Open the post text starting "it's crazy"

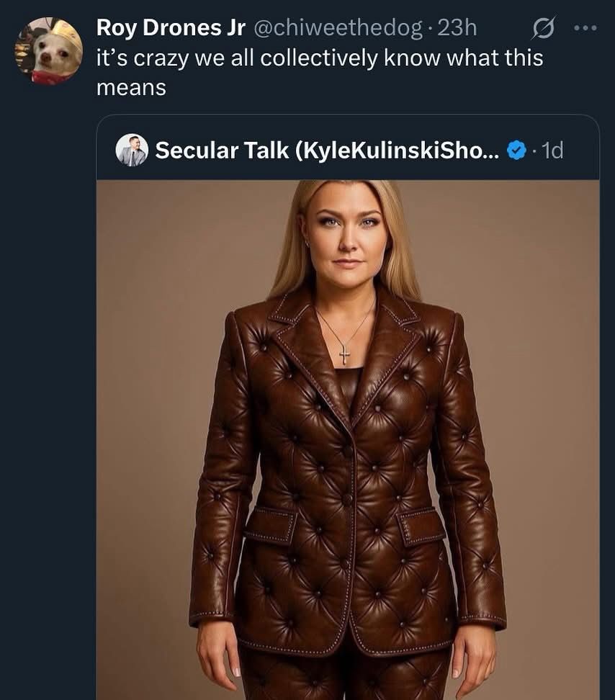pyautogui.click(x=319, y=58)
